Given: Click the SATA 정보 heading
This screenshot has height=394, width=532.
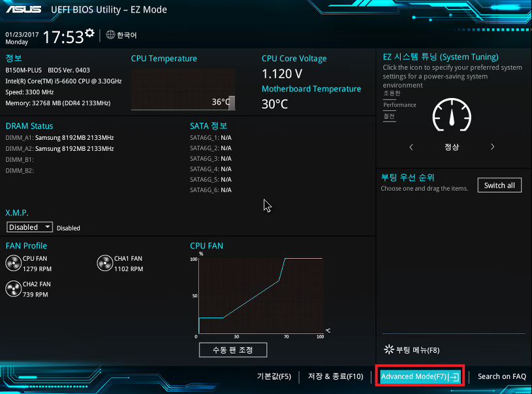Looking at the screenshot, I should (x=208, y=125).
